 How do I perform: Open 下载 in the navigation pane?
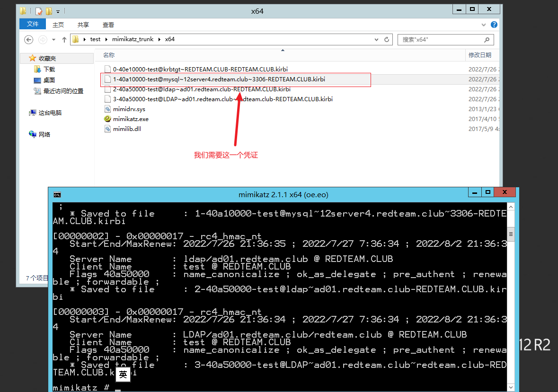49,70
